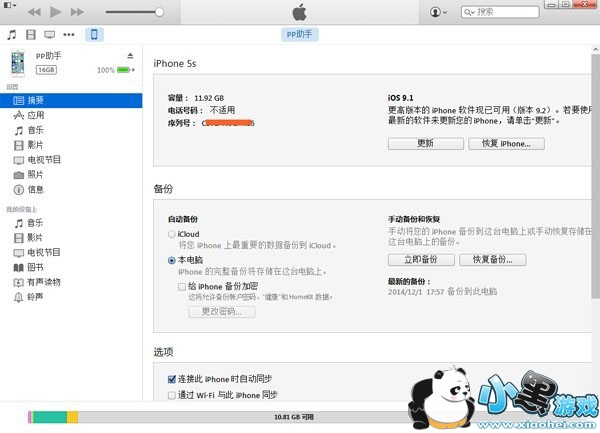Click the 更改密码... button
600x433 pixels.
(x=222, y=312)
